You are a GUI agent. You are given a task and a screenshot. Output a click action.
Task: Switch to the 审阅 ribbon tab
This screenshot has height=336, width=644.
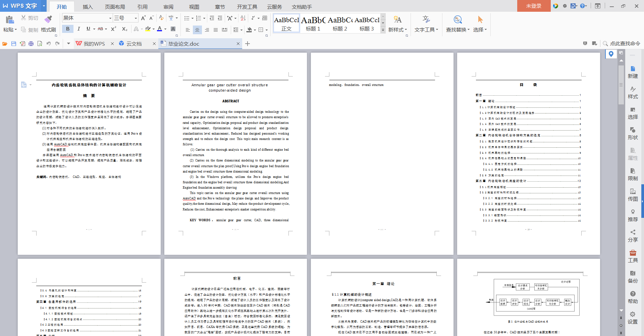point(168,7)
